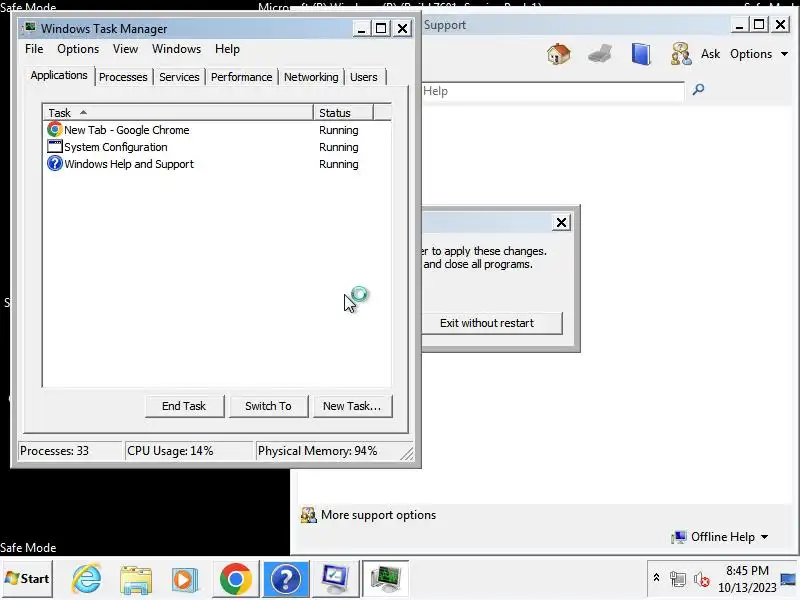Viewport: 800px width, 600px height.
Task: Click the muted volume tray icon
Action: click(x=702, y=579)
